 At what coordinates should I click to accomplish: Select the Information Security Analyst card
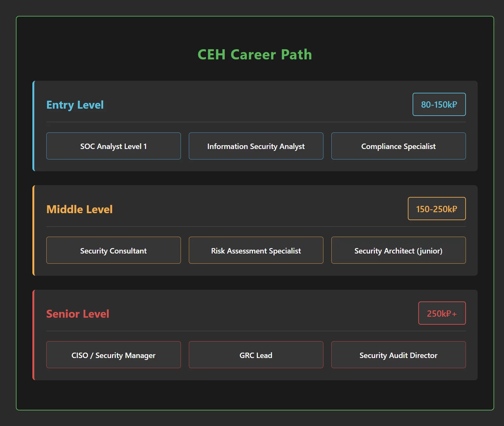[256, 146]
